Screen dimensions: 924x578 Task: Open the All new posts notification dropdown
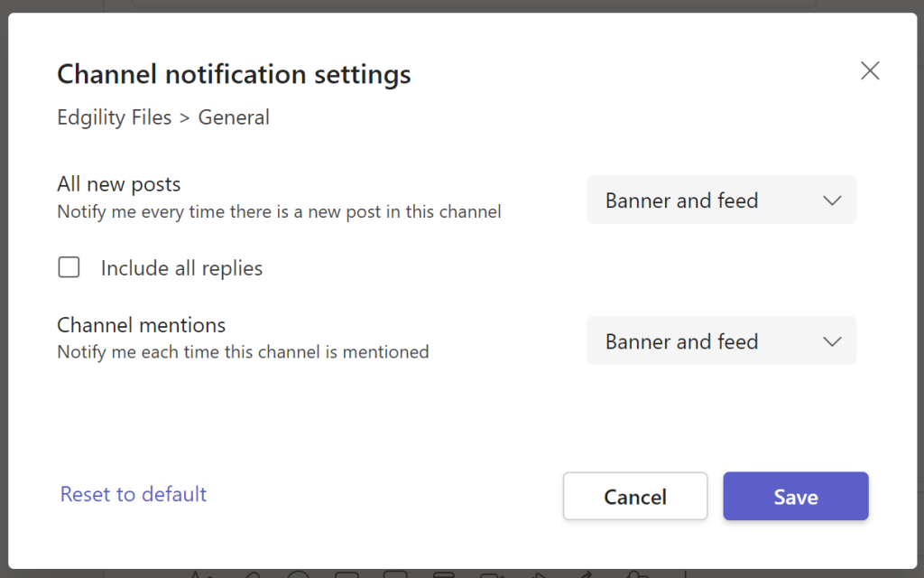pyautogui.click(x=721, y=200)
